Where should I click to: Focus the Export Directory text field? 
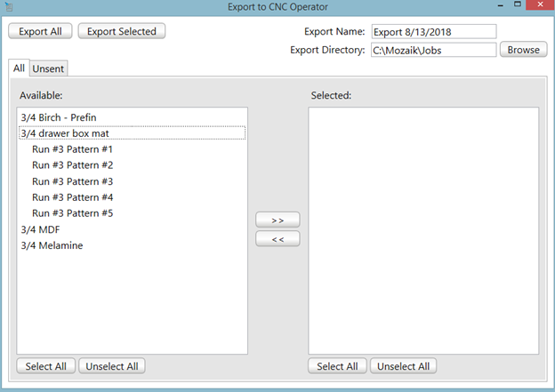(x=432, y=50)
